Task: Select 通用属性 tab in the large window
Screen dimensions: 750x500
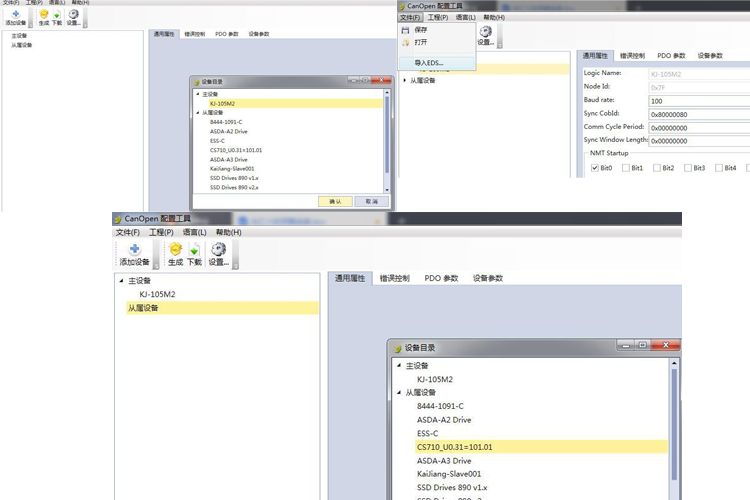Action: (x=350, y=278)
